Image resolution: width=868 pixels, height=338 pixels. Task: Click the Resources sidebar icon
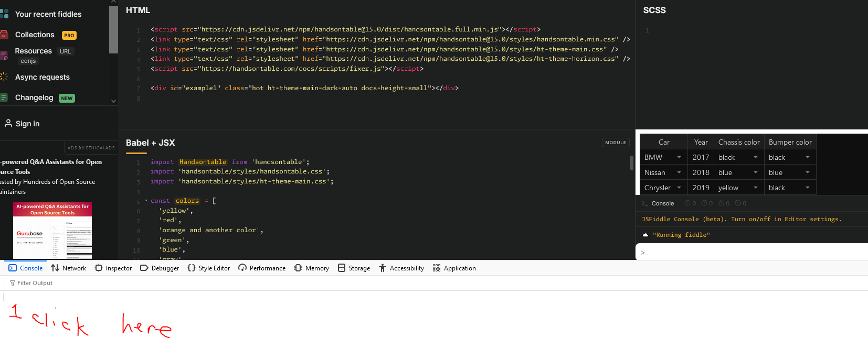(x=4, y=55)
